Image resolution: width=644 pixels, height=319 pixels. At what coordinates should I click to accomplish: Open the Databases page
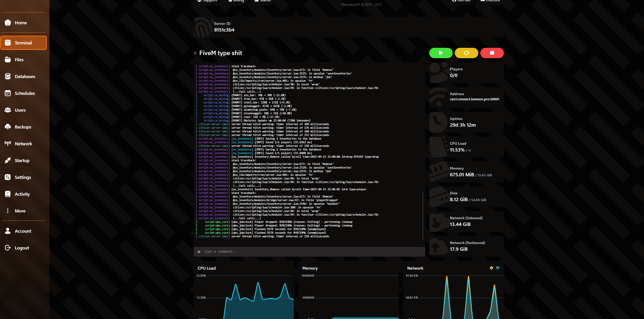(x=25, y=77)
